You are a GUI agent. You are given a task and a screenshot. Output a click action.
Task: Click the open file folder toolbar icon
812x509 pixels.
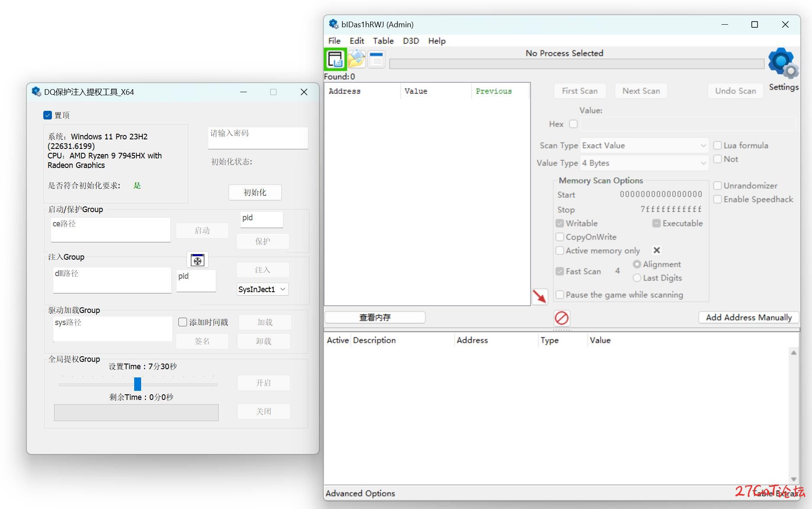tap(356, 59)
